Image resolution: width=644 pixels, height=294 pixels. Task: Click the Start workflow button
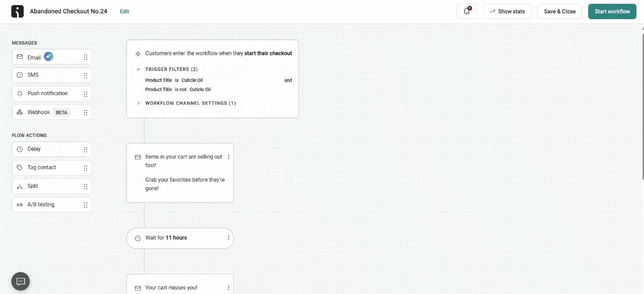click(612, 12)
